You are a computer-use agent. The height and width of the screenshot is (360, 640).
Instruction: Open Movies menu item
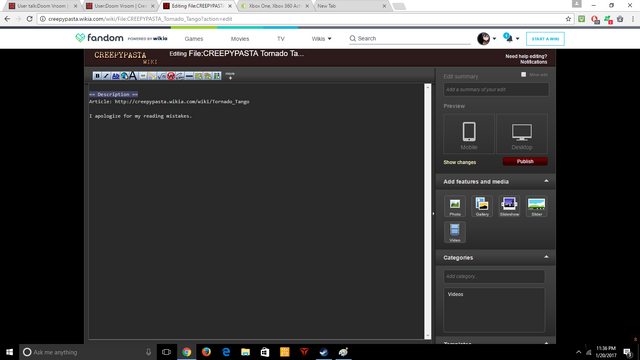point(240,39)
